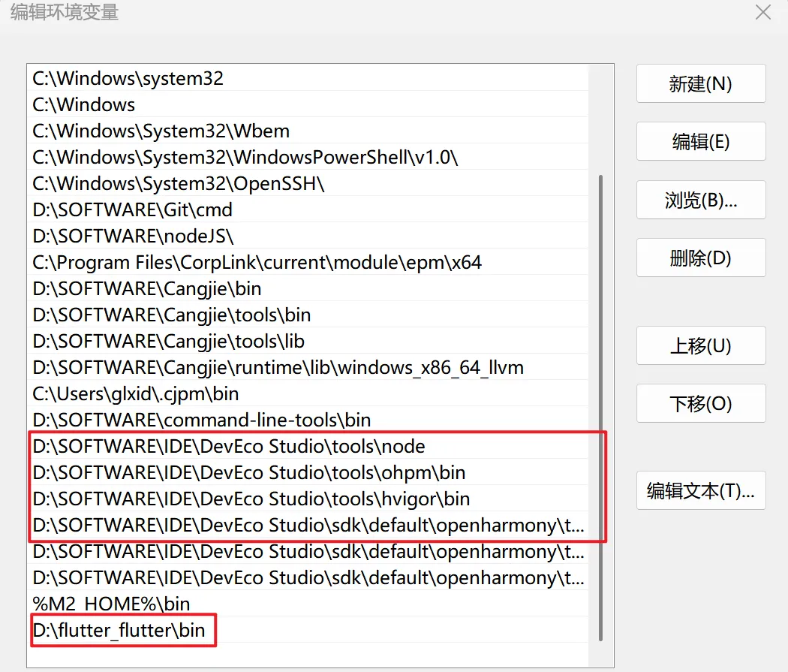Delete the entry with the 删除(D) button
Screen dimensions: 788x672
coord(700,258)
